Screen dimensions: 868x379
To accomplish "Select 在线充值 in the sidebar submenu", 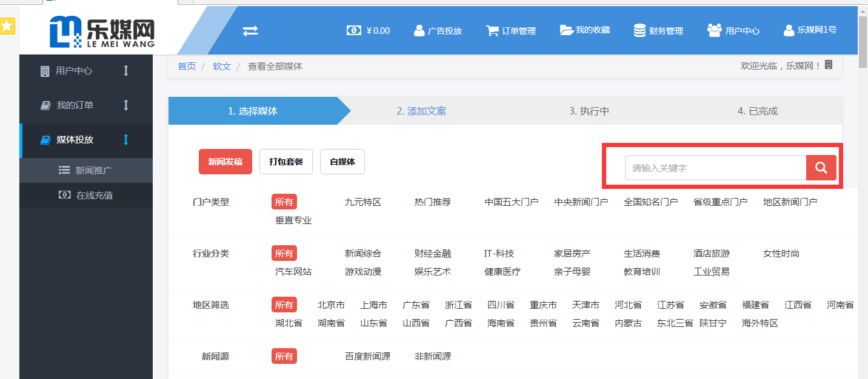I will (x=86, y=196).
